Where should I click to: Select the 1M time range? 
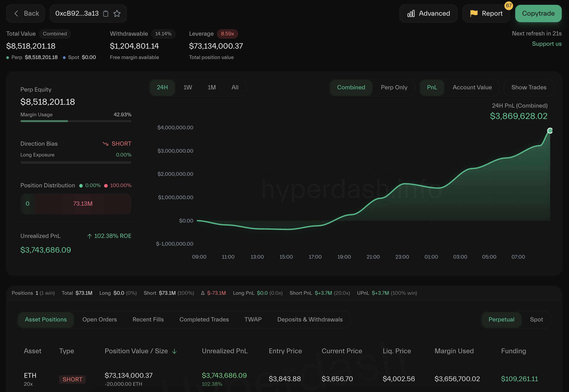(211, 87)
